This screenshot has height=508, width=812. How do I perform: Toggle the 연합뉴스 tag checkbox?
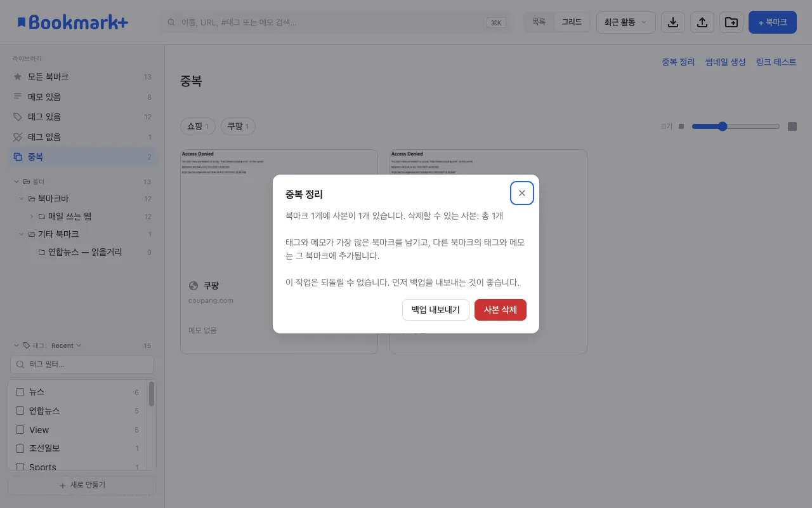(20, 411)
